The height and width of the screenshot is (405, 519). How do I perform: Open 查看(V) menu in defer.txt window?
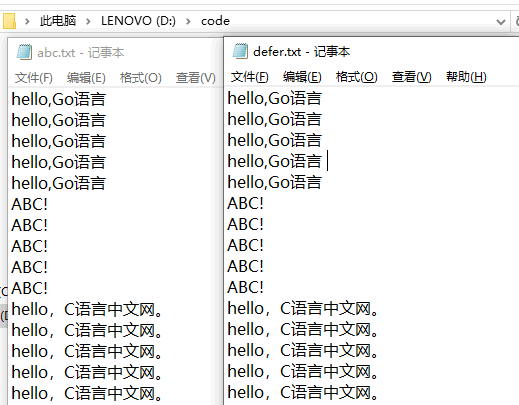[411, 77]
